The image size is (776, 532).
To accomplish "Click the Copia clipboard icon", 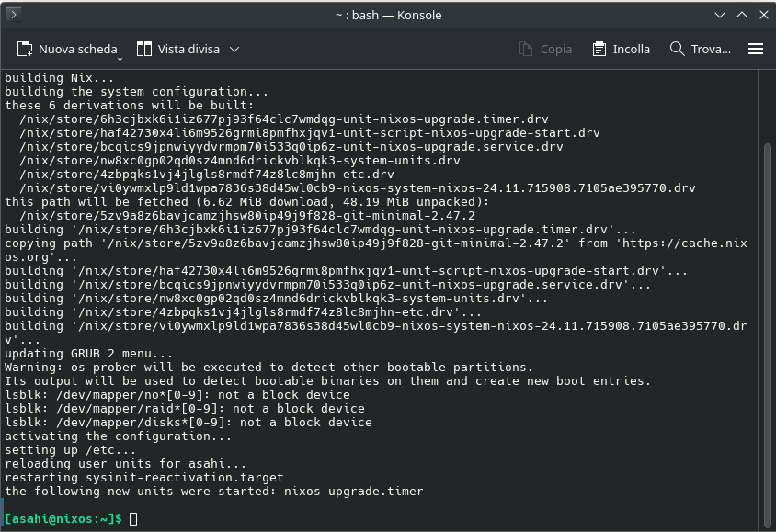I will (x=526, y=49).
